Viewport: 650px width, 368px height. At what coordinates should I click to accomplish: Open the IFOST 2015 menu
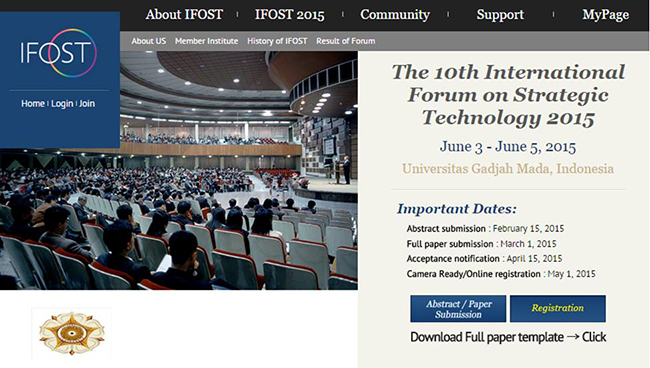(289, 15)
